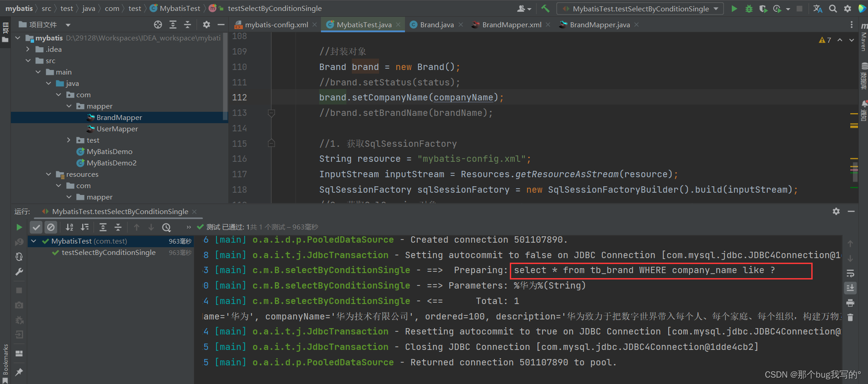Jump to previous highlighted warning
Viewport: 868px width, 384px height.
click(x=840, y=40)
